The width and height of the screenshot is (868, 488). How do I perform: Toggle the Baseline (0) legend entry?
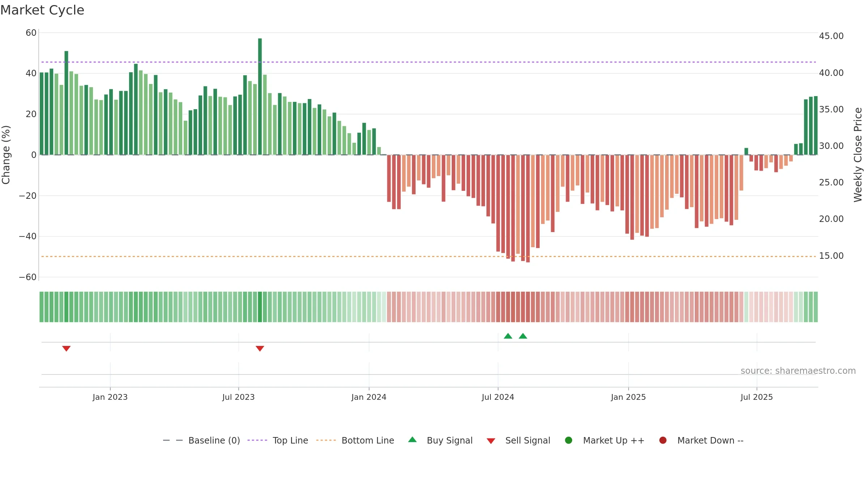click(201, 440)
